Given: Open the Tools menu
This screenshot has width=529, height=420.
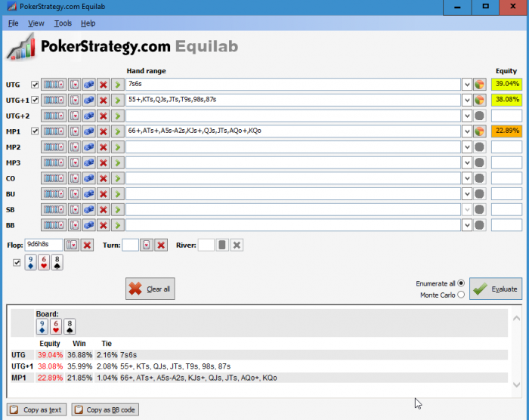Looking at the screenshot, I should tap(63, 23).
